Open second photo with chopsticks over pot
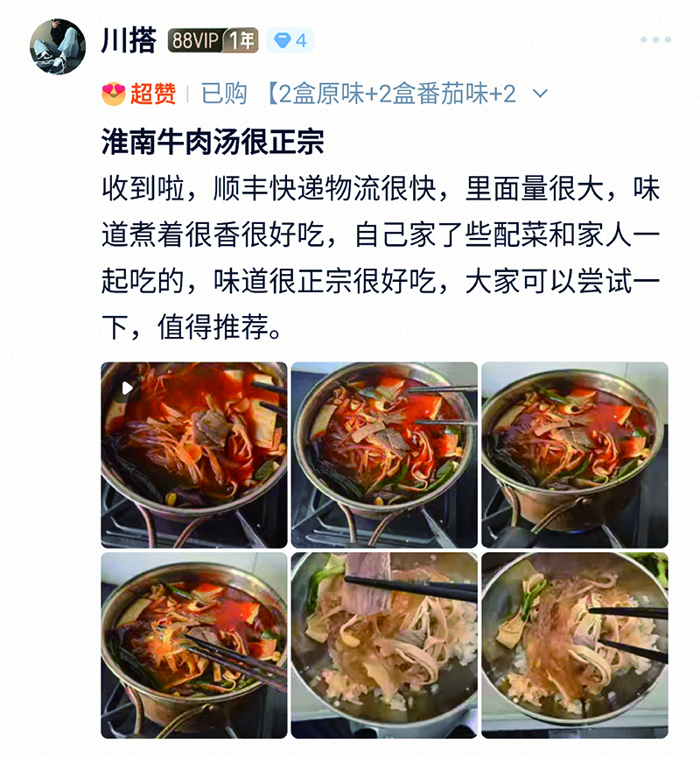 click(x=384, y=455)
